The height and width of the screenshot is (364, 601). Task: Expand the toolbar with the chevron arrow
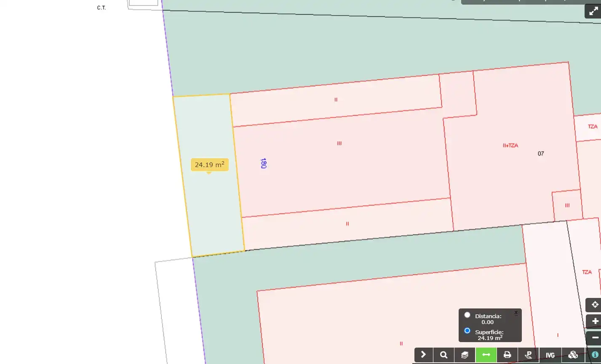(424, 355)
